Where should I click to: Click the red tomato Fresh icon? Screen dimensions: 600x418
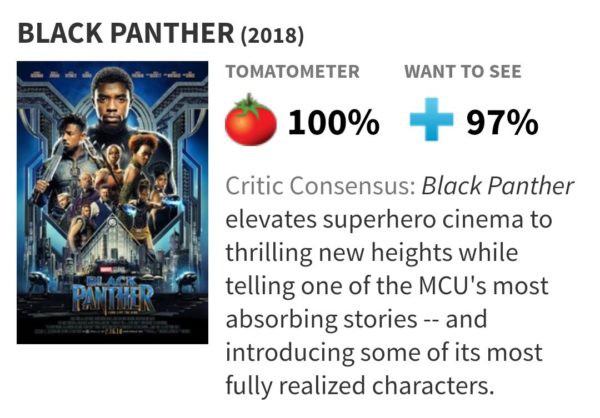[x=251, y=120]
